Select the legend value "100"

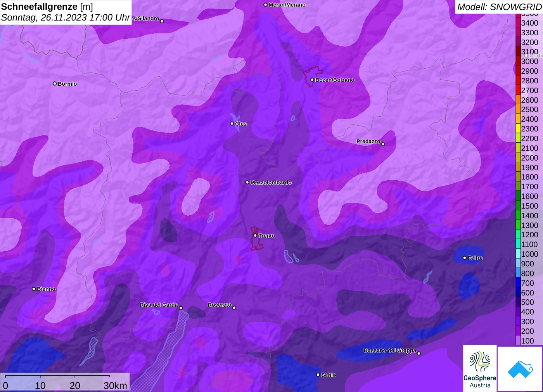pos(527,341)
